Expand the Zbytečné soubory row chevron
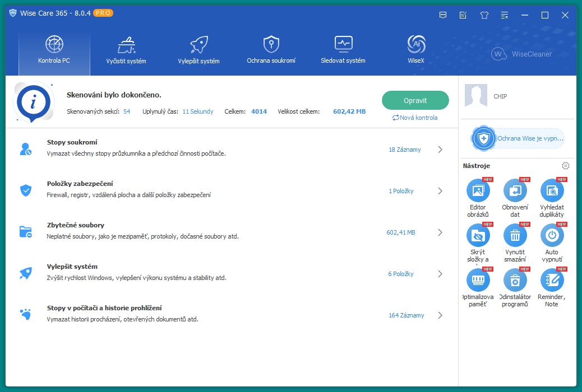The height and width of the screenshot is (392, 582). pos(440,232)
